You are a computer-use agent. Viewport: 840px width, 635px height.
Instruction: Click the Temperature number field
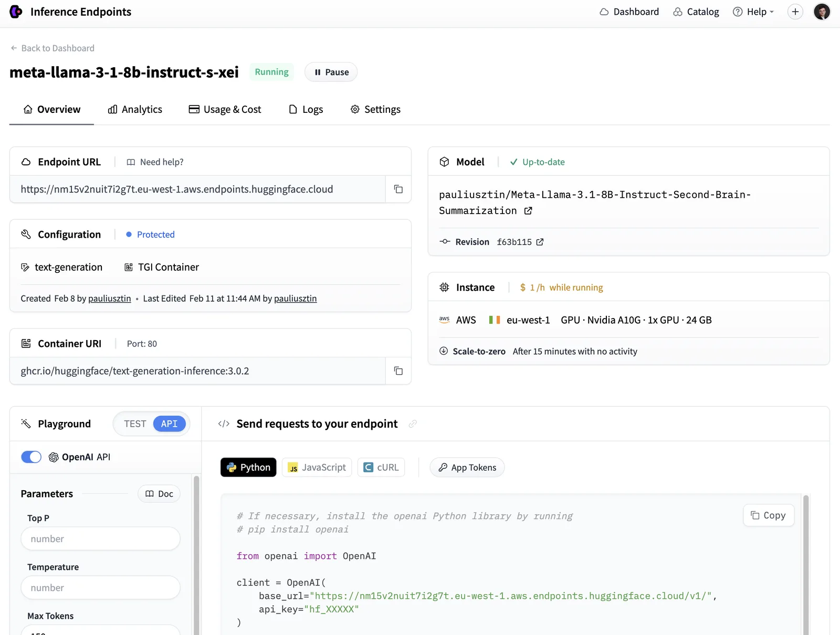pyautogui.click(x=100, y=588)
